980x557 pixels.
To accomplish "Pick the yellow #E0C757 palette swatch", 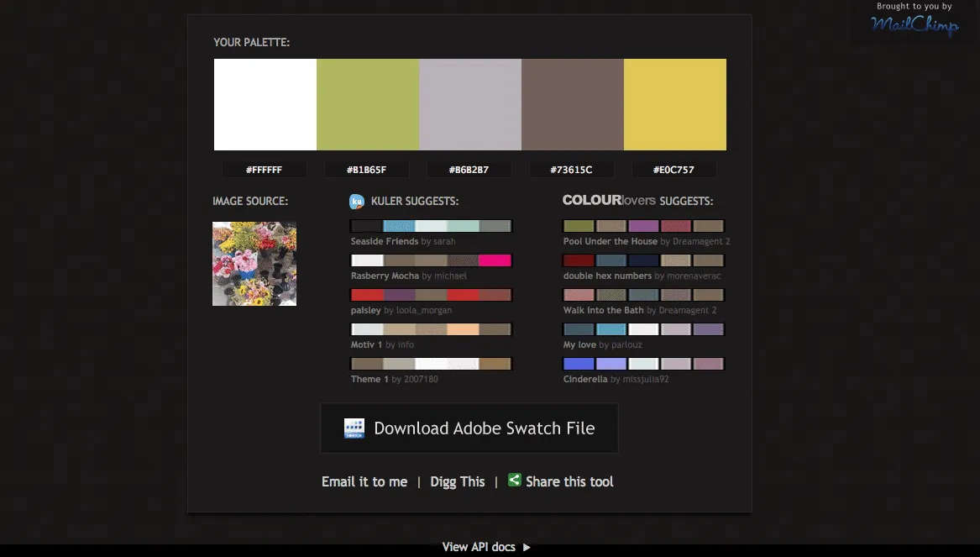I will (x=675, y=105).
